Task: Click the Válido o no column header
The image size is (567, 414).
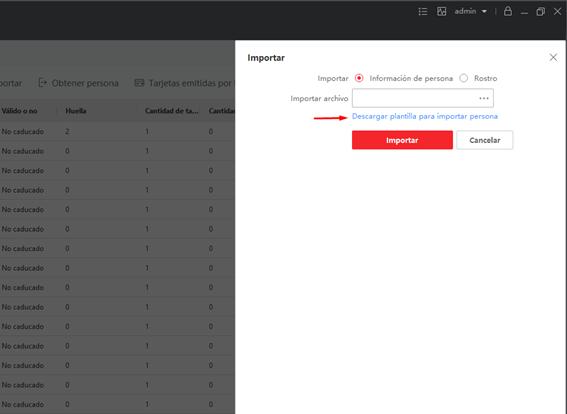Action: pos(20,111)
